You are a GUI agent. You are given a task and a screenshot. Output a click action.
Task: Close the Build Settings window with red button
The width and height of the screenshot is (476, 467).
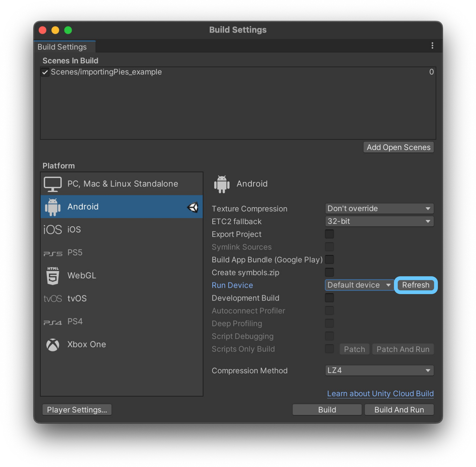(x=43, y=30)
